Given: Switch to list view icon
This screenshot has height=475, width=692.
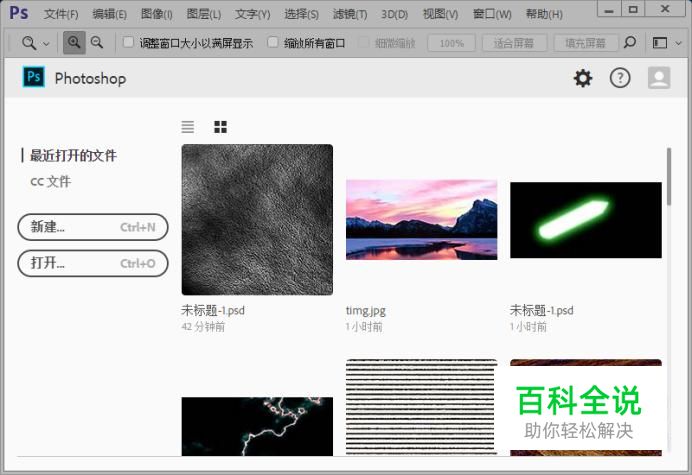Looking at the screenshot, I should (x=188, y=127).
